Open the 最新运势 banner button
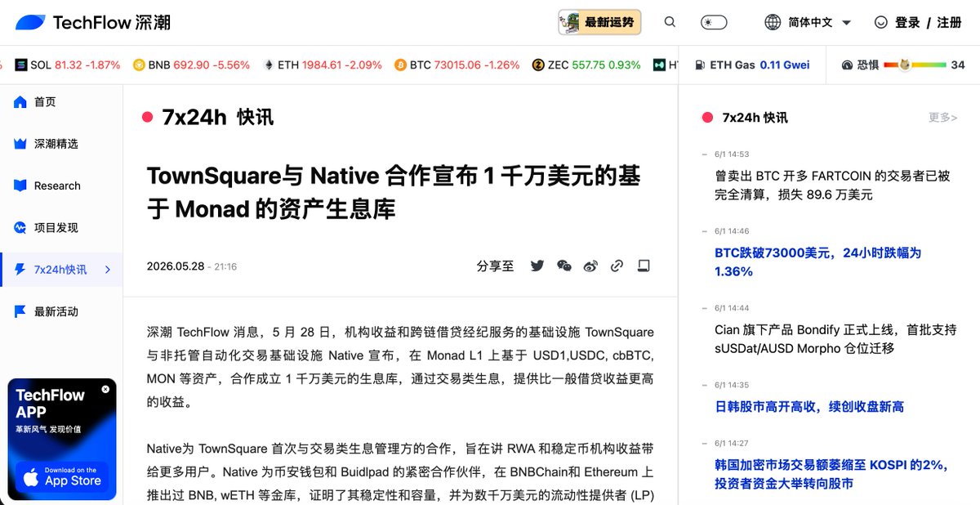Image resolution: width=980 pixels, height=505 pixels. [599, 22]
